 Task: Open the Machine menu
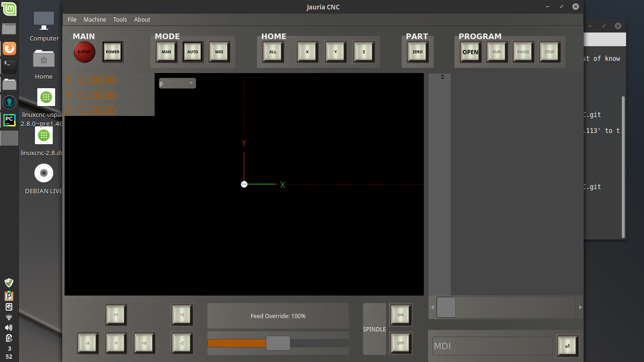pyautogui.click(x=95, y=19)
